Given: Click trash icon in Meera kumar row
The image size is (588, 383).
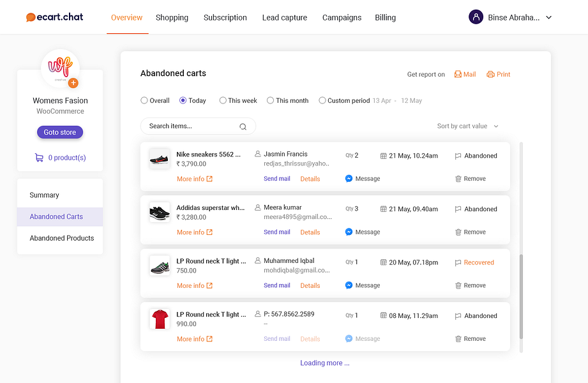Looking at the screenshot, I should point(458,232).
